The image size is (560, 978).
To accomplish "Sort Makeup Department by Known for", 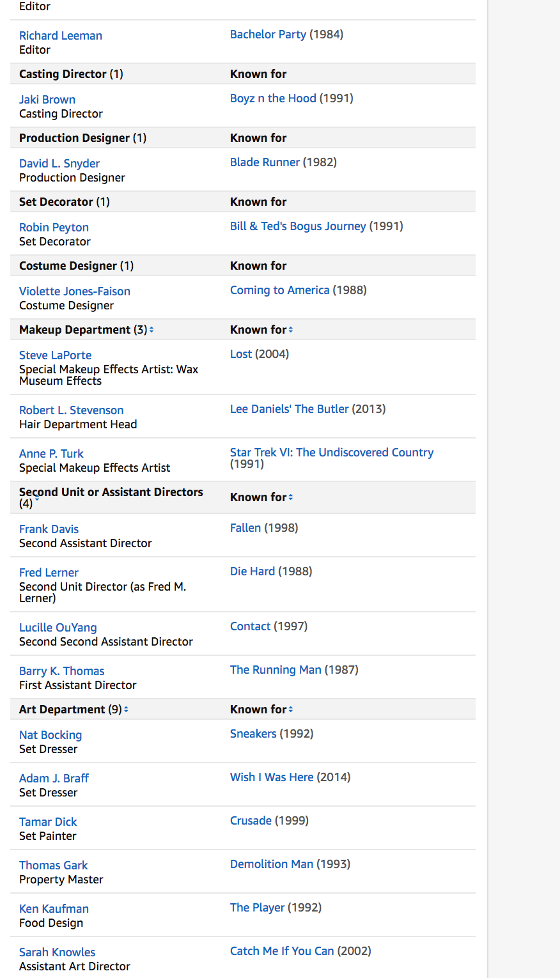I will [291, 330].
